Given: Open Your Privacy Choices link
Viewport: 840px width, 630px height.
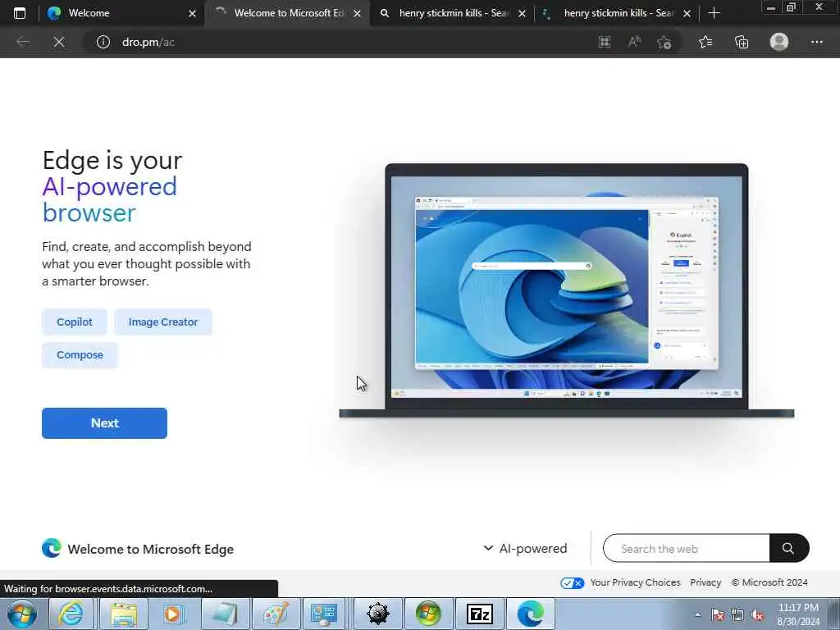Looking at the screenshot, I should 635,582.
